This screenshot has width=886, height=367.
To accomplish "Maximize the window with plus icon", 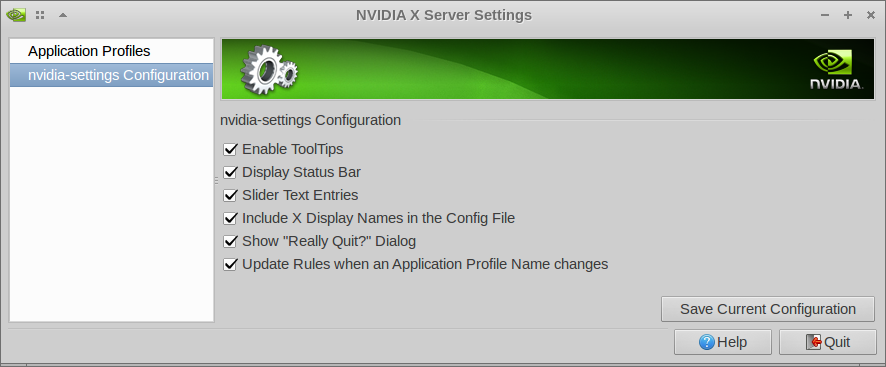I will (848, 15).
